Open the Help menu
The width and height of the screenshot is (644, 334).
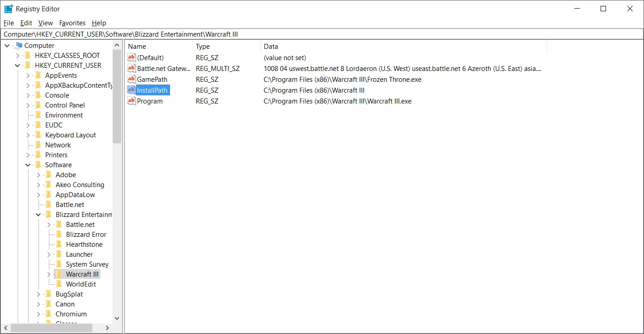click(x=99, y=23)
